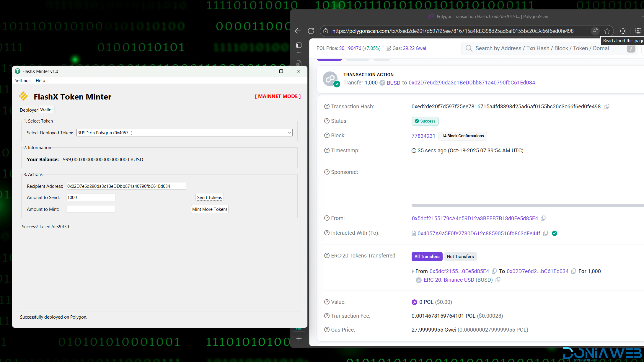Viewport: 644px width, 362px height.
Task: Add page to favorites star icon
Action: [x=607, y=31]
